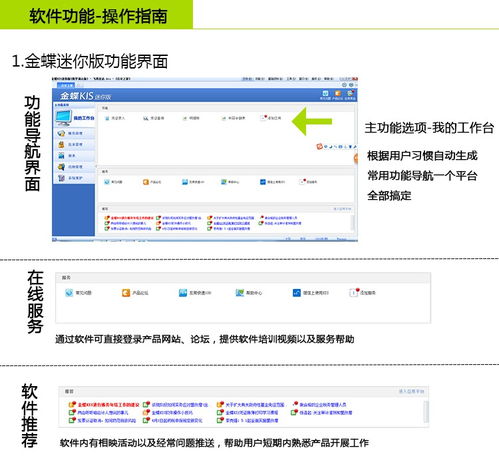Collapse the left navigation sidebar splitter handle
Image resolution: width=499 pixels, height=464 pixels.
point(96,166)
